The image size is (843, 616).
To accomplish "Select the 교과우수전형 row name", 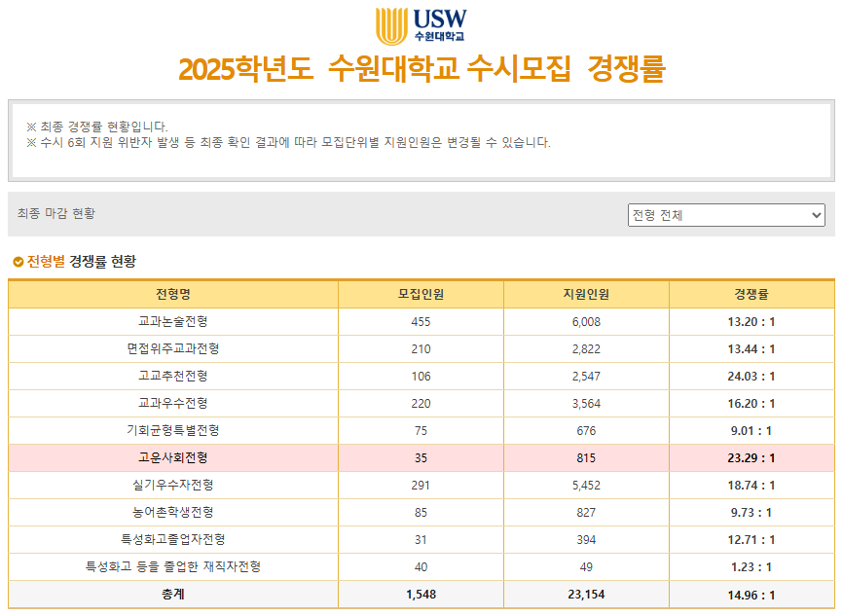I will tap(173, 403).
